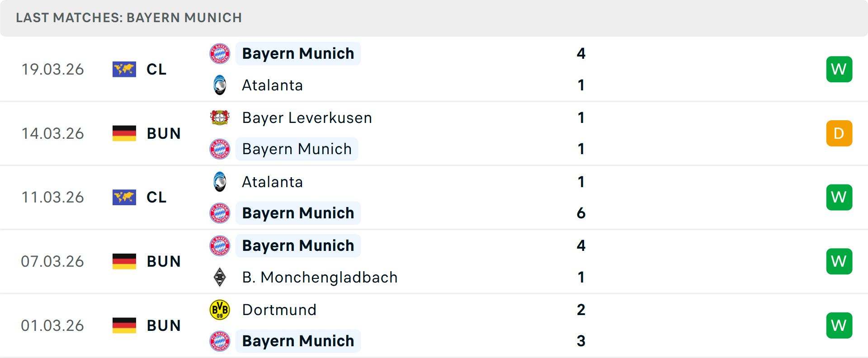Click the Bayern Munich club crest icon
Viewport: 868px width, 358px height.
[220, 53]
